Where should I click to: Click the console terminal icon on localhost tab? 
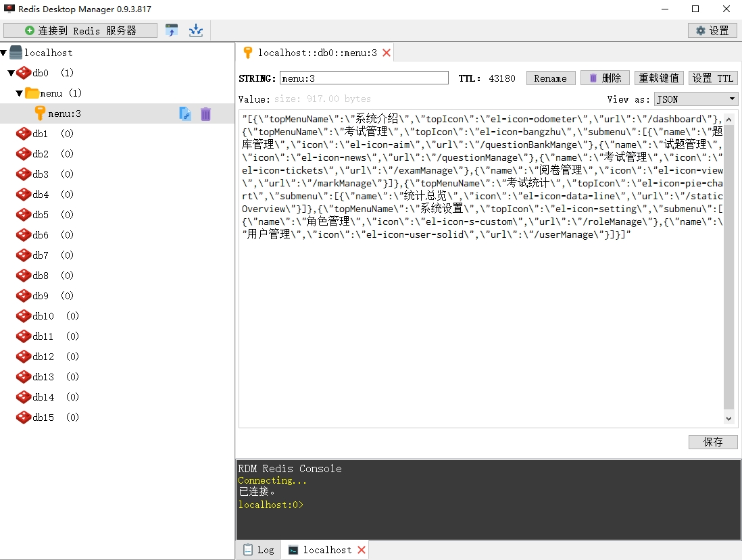click(x=293, y=550)
